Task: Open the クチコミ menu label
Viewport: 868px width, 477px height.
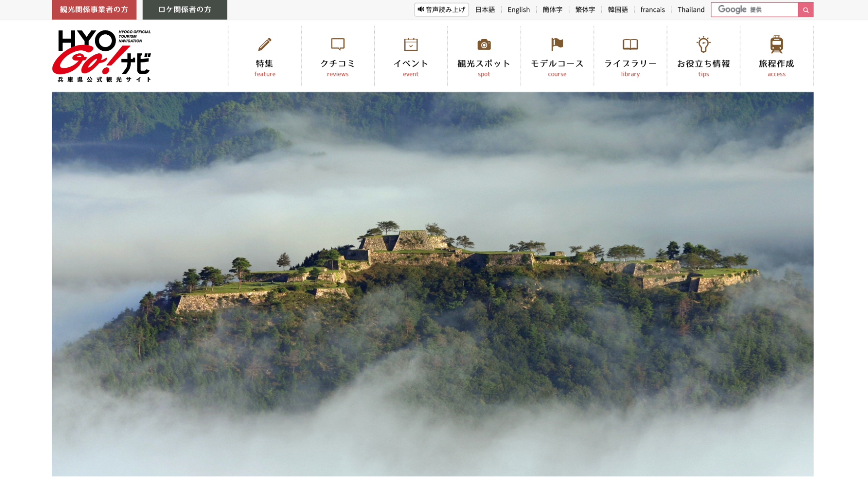Action: click(x=338, y=64)
